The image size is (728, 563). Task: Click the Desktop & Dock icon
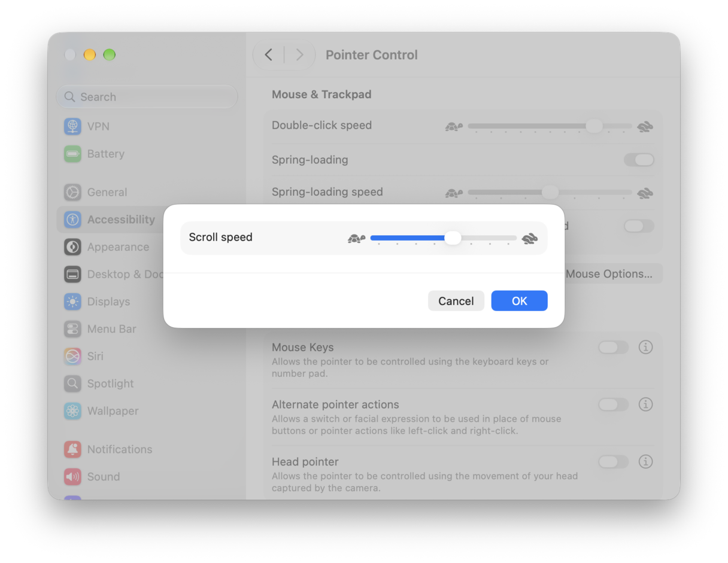pyautogui.click(x=72, y=274)
